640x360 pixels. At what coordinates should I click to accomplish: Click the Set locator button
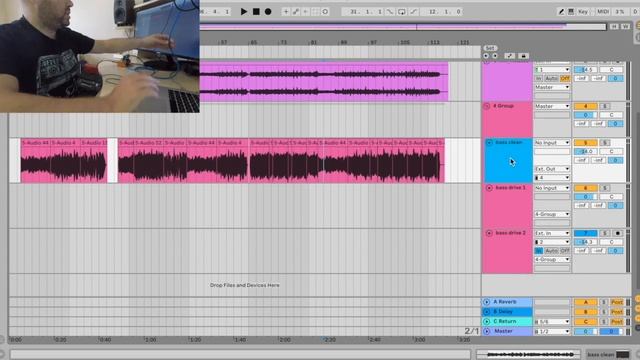pyautogui.click(x=490, y=48)
